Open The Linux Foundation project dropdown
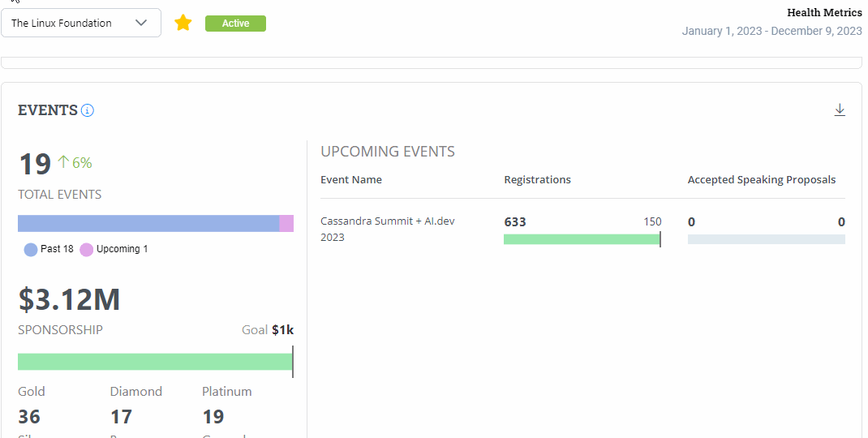The height and width of the screenshot is (438, 868). (x=80, y=23)
